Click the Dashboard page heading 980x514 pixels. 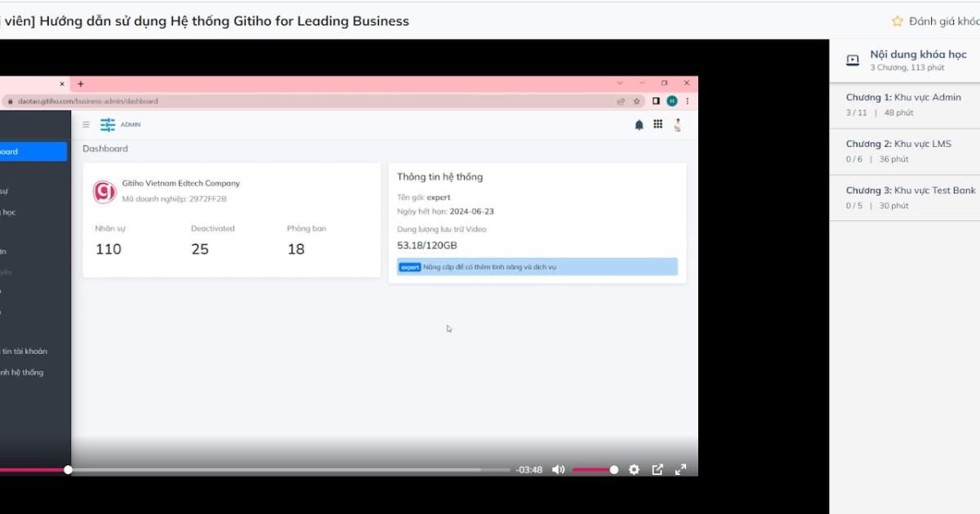click(x=105, y=148)
